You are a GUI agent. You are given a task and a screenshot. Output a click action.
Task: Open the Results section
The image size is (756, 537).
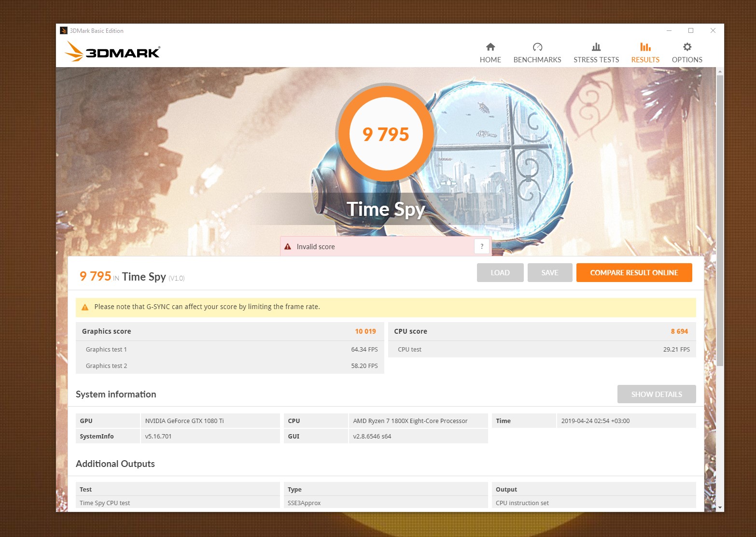(645, 53)
